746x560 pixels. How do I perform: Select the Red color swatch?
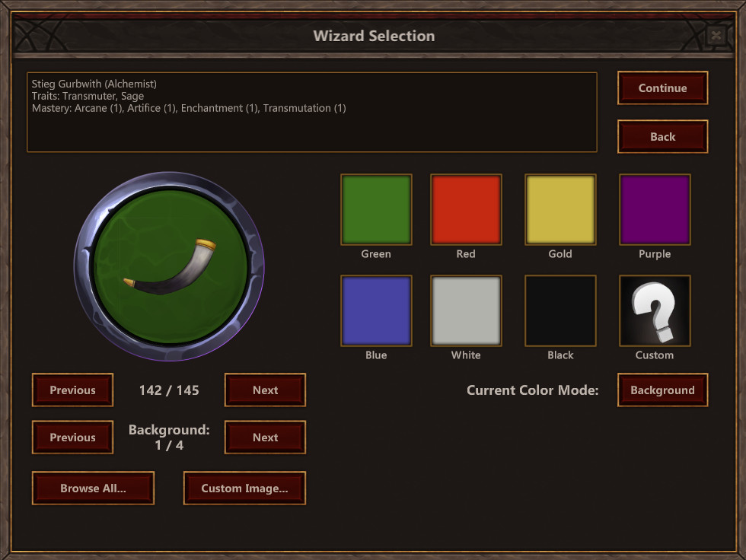(465, 208)
